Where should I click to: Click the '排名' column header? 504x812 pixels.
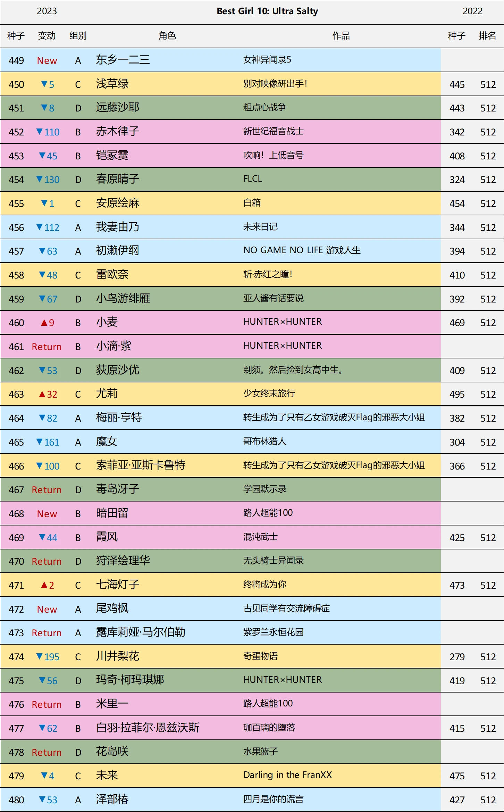click(x=487, y=36)
